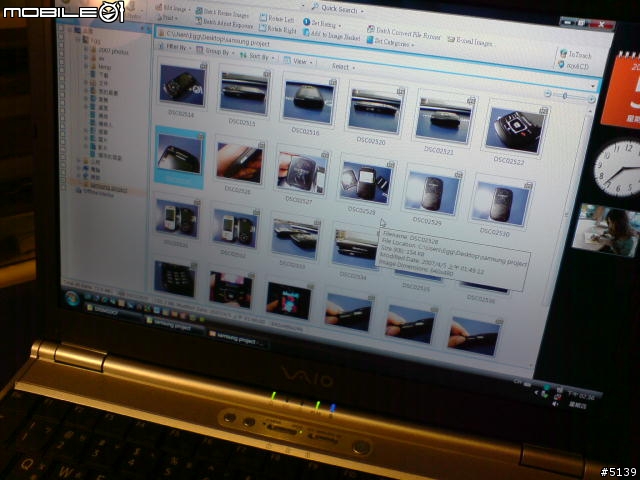Image resolution: width=640 pixels, height=480 pixels.
Task: Click the E-mail Images icon
Action: (x=451, y=39)
